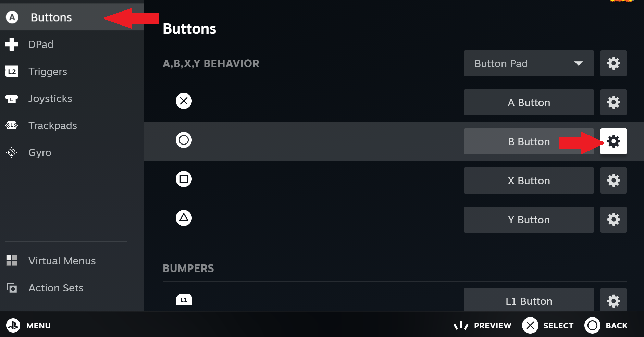This screenshot has width=644, height=337.
Task: Click the B Button settings gear
Action: click(613, 141)
